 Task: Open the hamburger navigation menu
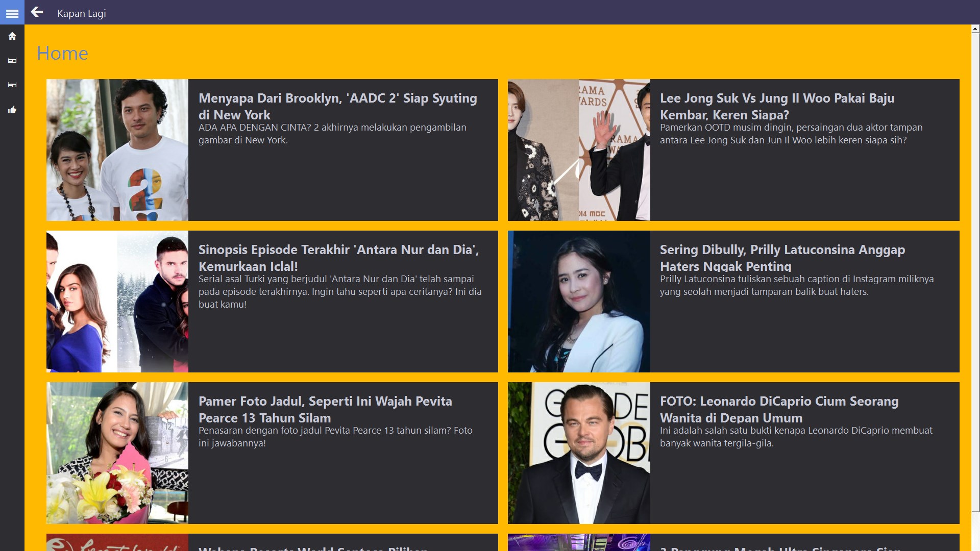[x=12, y=13]
